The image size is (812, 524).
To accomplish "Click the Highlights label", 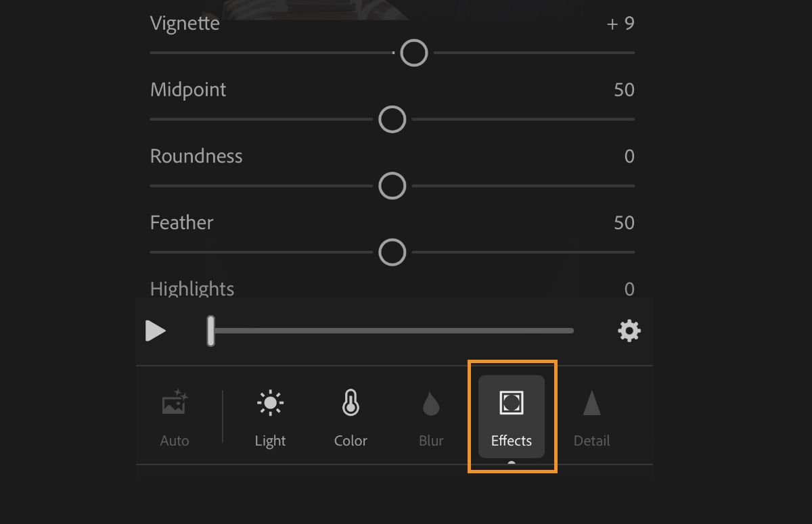I will (191, 288).
